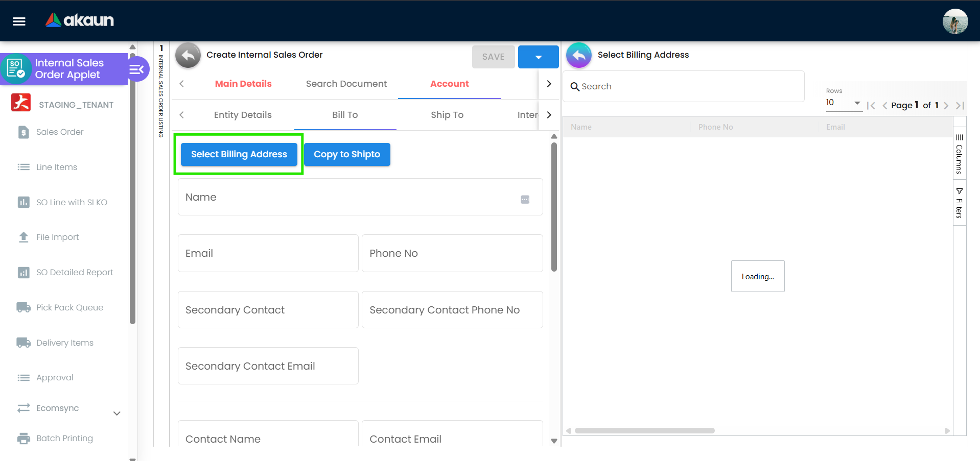Image resolution: width=980 pixels, height=461 pixels.
Task: Click back arrow beside Select Billing Address title
Action: [x=579, y=55]
